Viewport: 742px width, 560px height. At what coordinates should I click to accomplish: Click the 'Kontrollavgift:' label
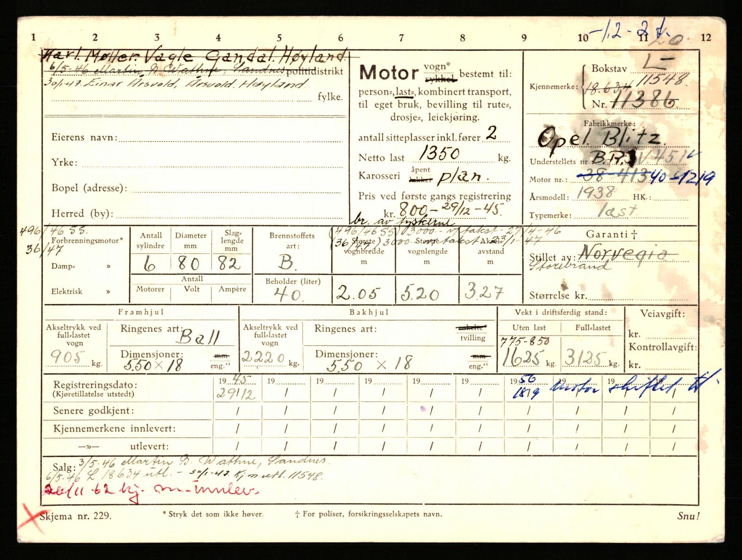pyautogui.click(x=662, y=347)
